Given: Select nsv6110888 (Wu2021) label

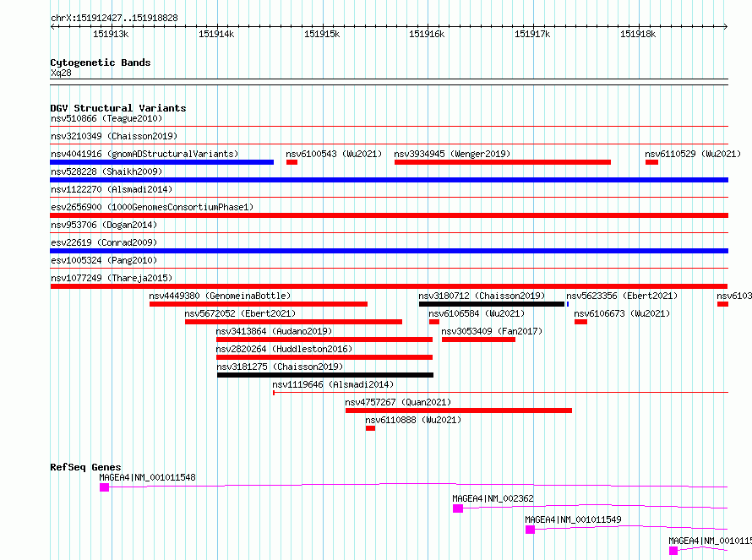Looking at the screenshot, I should (x=413, y=420).
